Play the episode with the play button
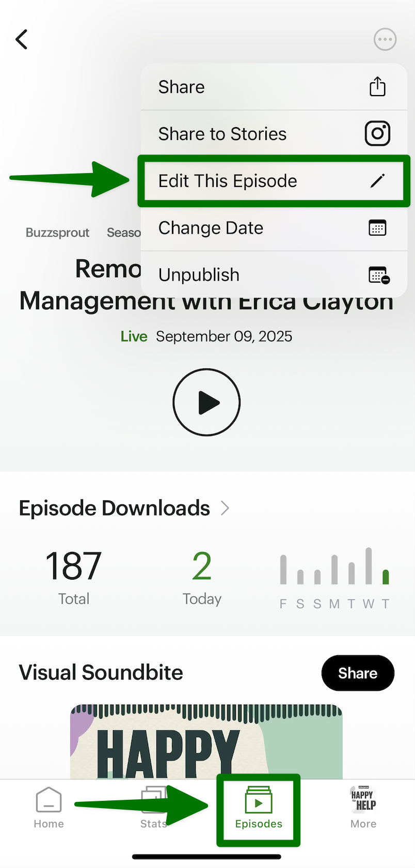This screenshot has width=415, height=868. click(206, 402)
